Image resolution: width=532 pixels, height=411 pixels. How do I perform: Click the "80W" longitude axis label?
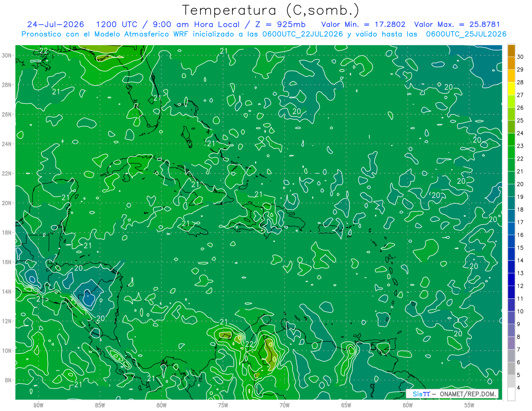161,405
